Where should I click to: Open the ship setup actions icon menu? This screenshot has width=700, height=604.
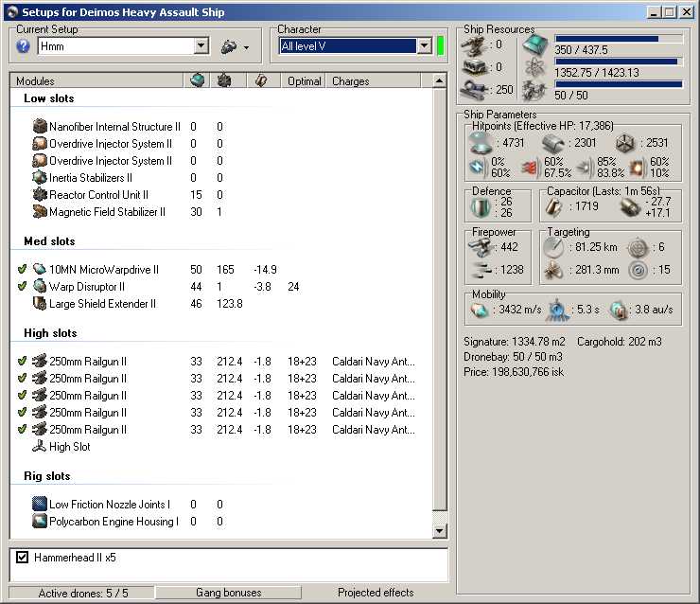click(x=234, y=46)
